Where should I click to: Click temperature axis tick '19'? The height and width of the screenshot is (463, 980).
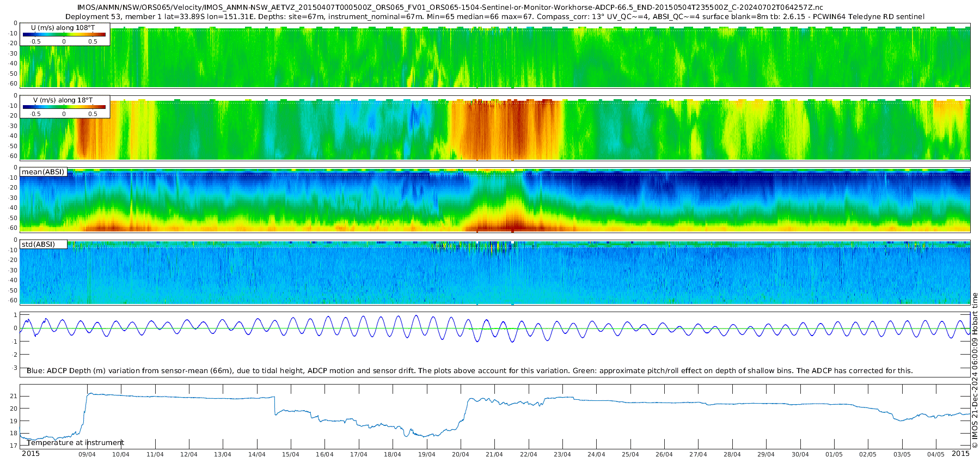(14, 421)
